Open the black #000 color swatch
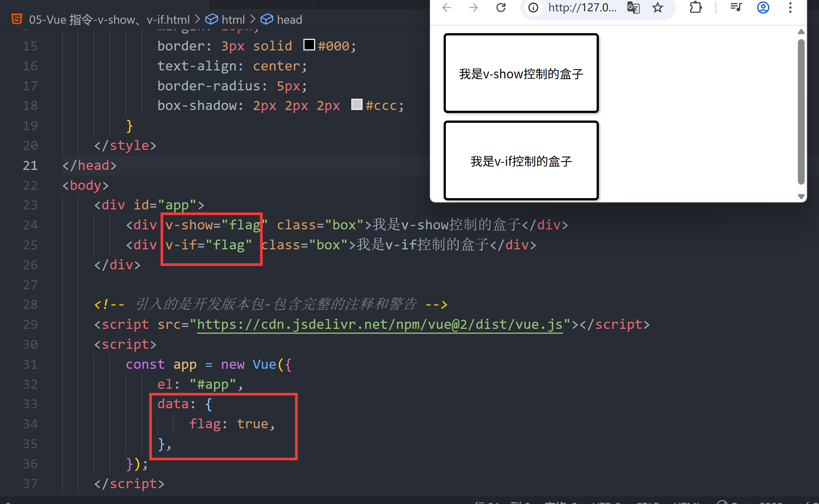Image resolution: width=819 pixels, height=504 pixels. (309, 45)
